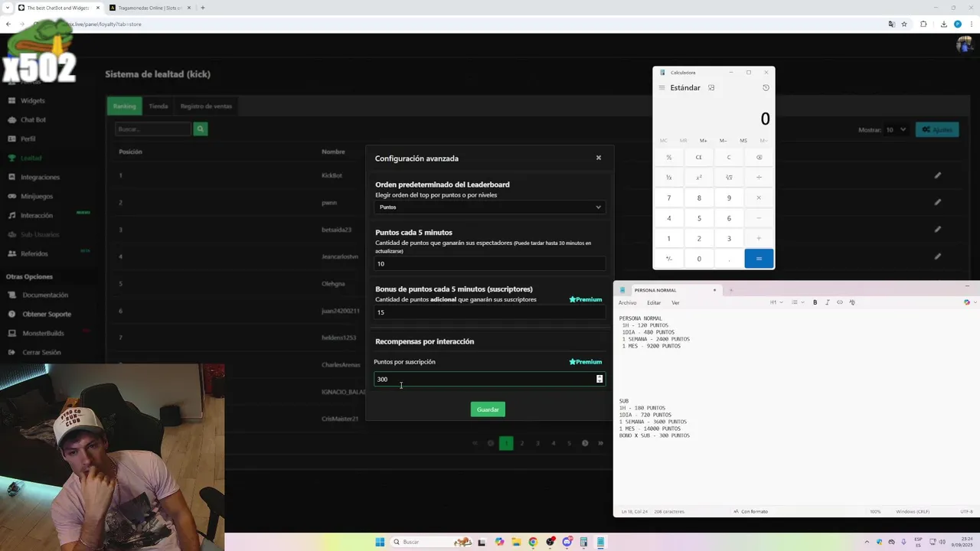980x551 pixels.
Task: Open the Calculator navigation hamburger menu
Action: click(x=661, y=88)
